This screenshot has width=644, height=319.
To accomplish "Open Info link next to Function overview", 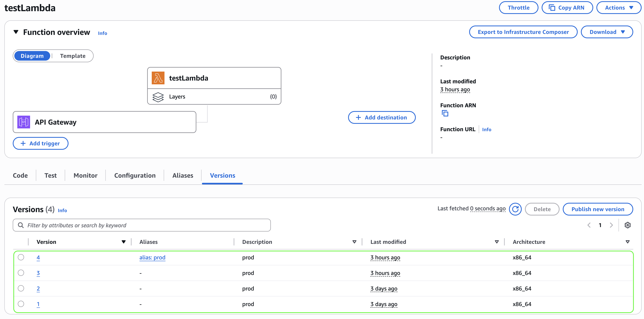I will click(103, 33).
